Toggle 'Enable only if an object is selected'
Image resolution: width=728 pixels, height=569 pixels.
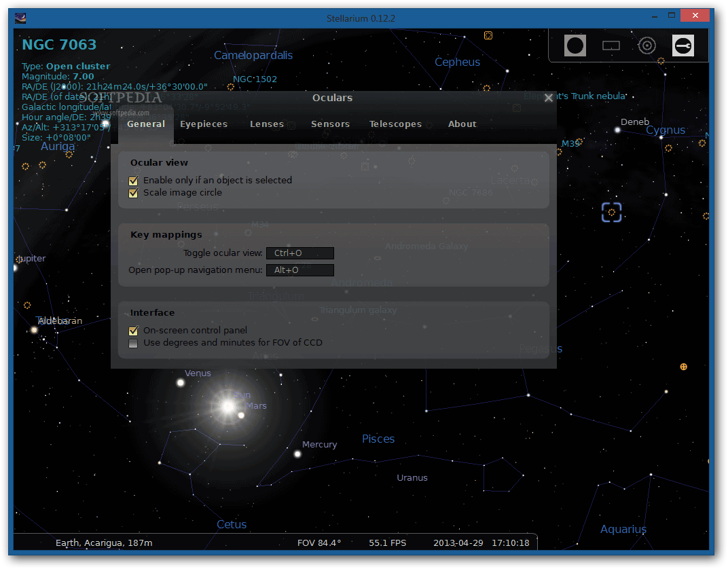pyautogui.click(x=133, y=181)
